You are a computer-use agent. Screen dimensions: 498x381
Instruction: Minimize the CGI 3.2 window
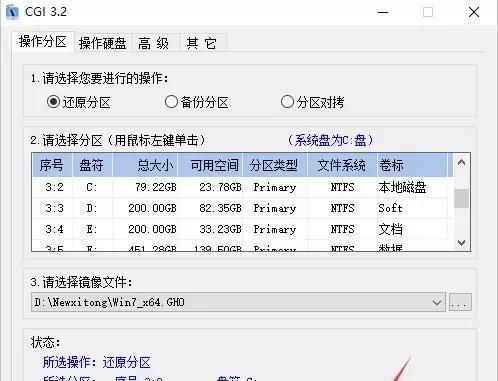pyautogui.click(x=383, y=12)
